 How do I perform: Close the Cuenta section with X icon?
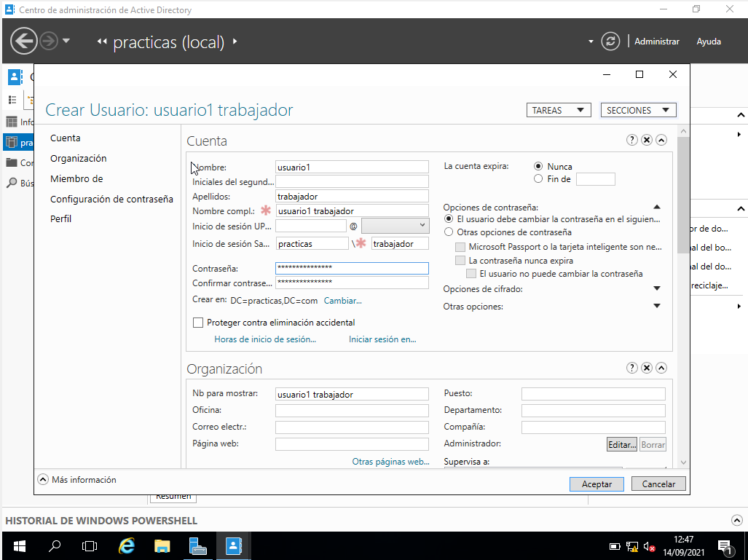click(646, 141)
